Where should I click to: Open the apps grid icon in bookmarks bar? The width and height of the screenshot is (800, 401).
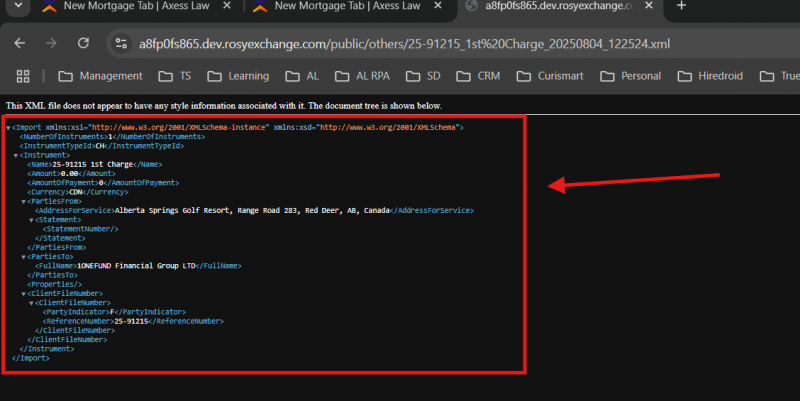point(23,76)
